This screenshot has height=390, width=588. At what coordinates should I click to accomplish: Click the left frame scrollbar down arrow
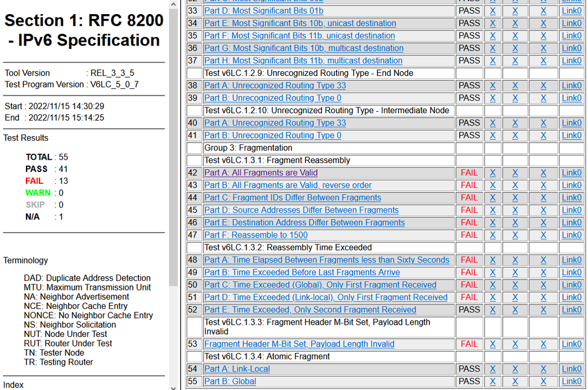click(173, 388)
